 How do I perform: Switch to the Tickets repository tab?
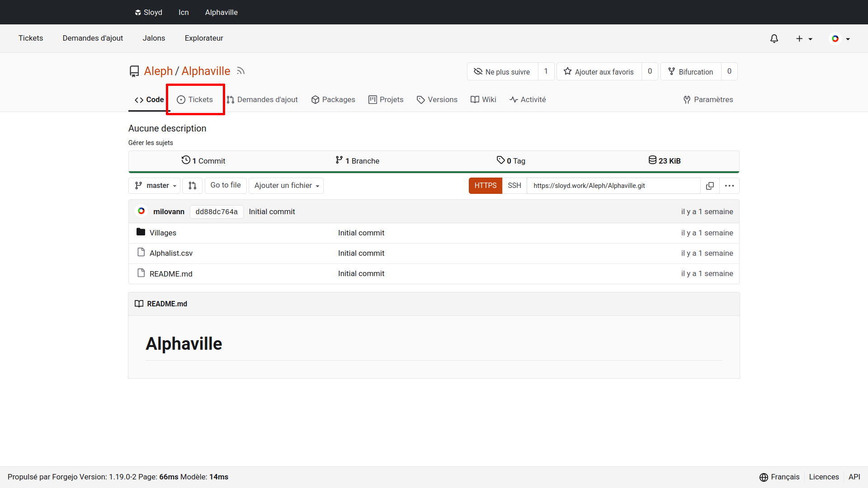click(195, 99)
